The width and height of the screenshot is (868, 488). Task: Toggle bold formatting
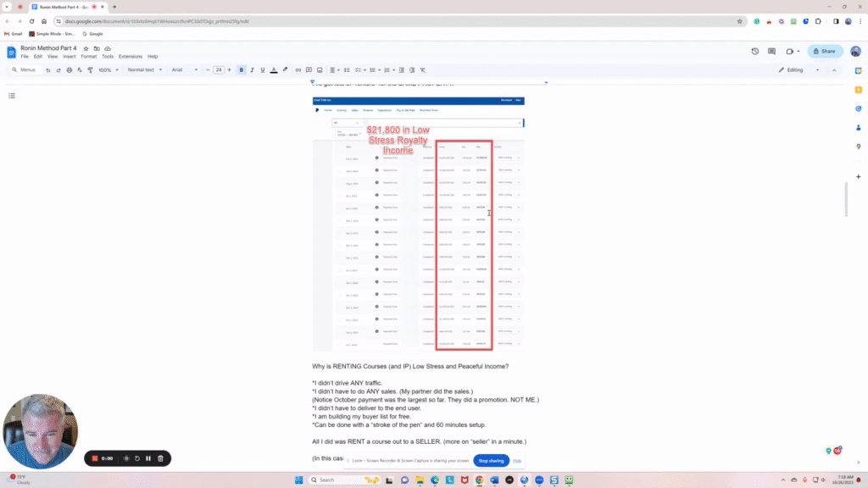242,70
